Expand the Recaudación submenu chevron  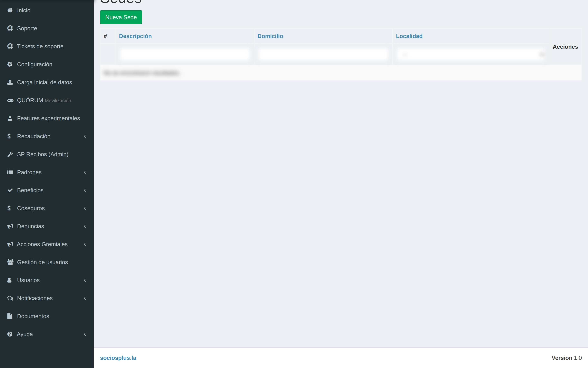(x=85, y=136)
